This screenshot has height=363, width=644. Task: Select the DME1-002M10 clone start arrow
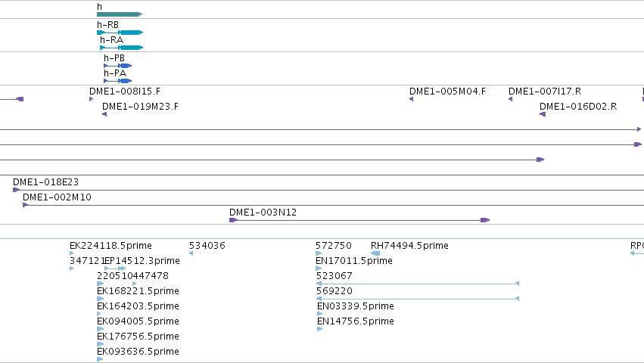tap(26, 205)
